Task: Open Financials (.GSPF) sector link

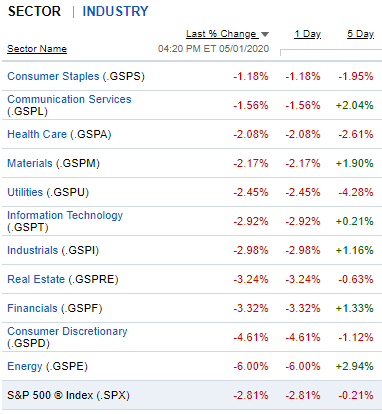Action: pyautogui.click(x=55, y=308)
